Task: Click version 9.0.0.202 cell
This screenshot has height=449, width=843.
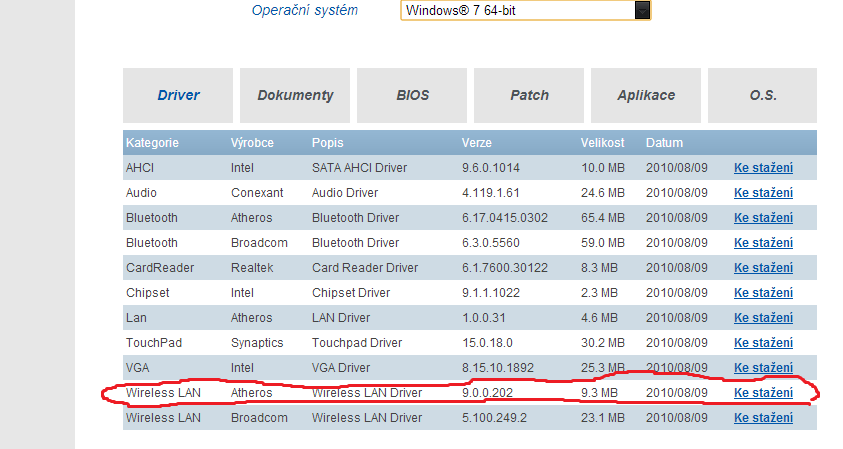Action: 487,393
